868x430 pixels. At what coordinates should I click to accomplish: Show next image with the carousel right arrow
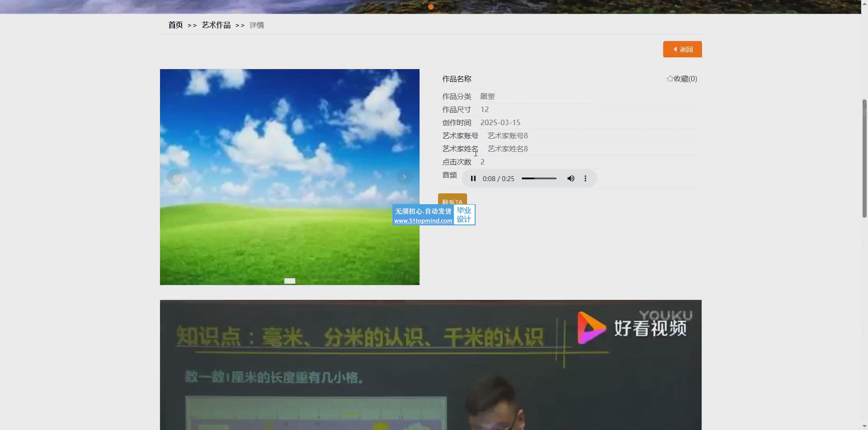tap(404, 177)
